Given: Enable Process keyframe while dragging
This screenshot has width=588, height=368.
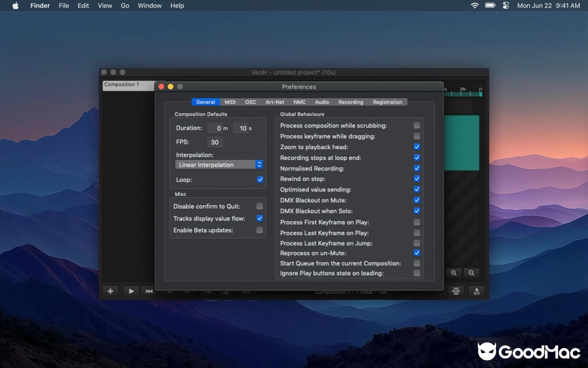Looking at the screenshot, I should (x=417, y=136).
